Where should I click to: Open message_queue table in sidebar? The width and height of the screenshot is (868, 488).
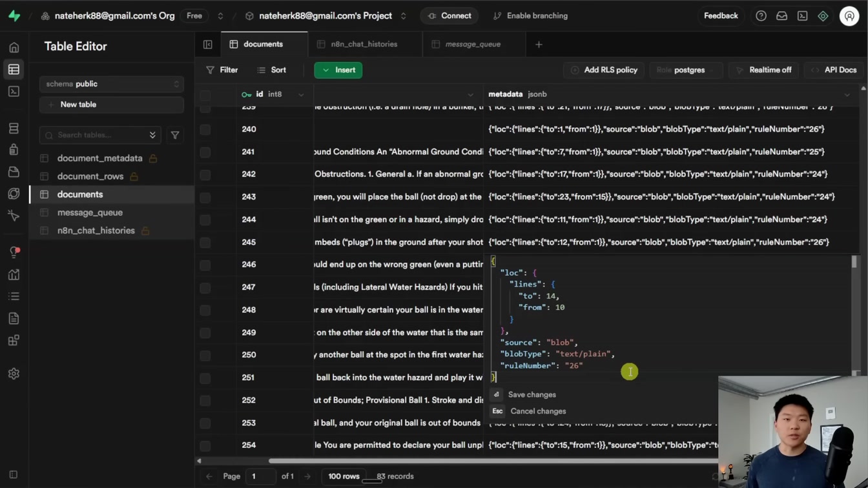(x=90, y=212)
